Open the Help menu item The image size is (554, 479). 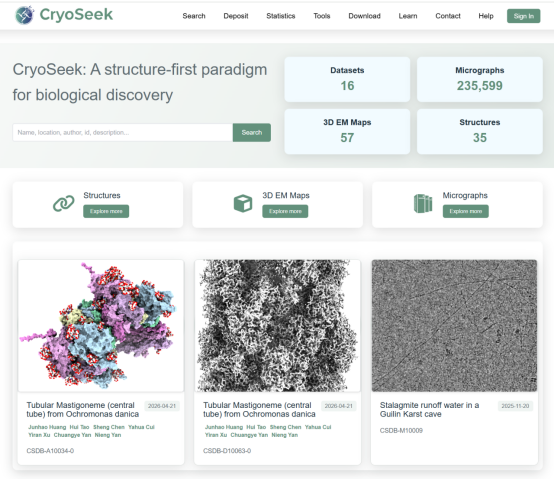[486, 16]
